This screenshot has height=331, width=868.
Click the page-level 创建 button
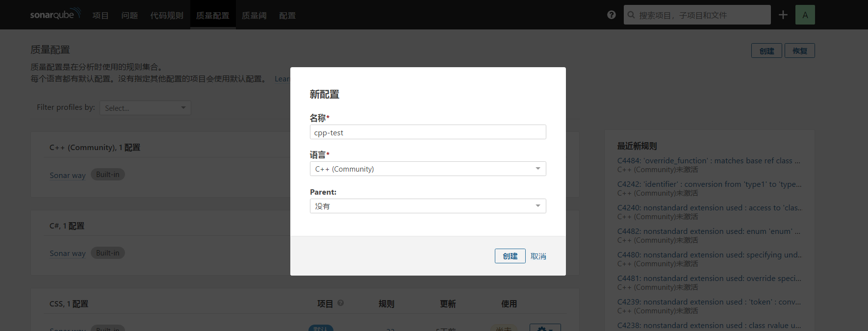click(766, 51)
